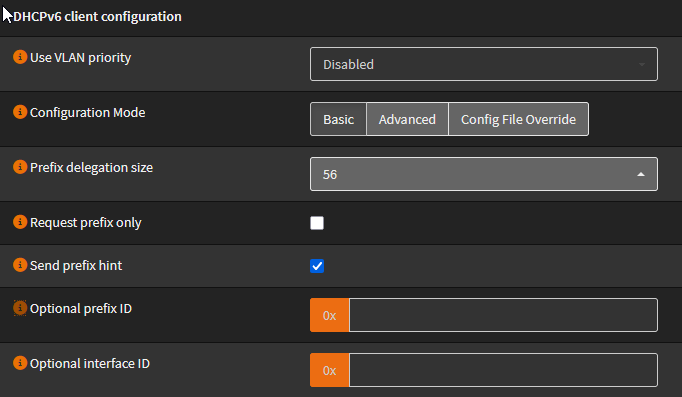Viewport: 682px width, 397px height.
Task: Uncheck the Send prefix hint checkbox
Action: pos(317,266)
